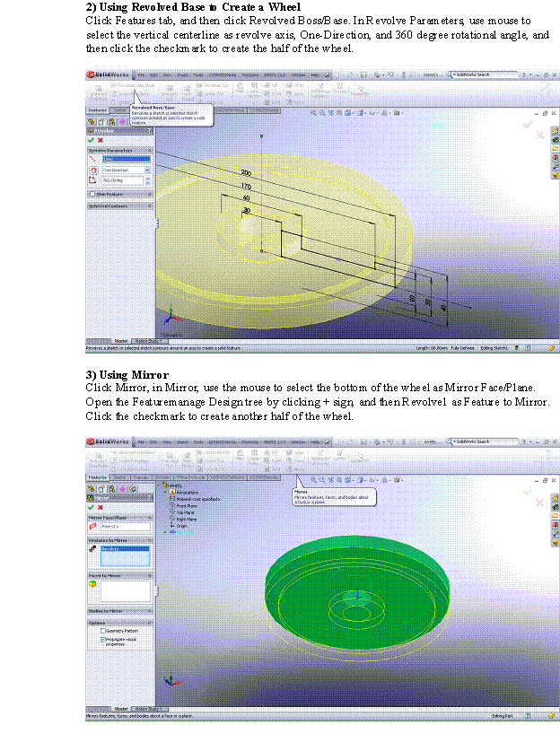Open File menu in upper screenshot

141,74
